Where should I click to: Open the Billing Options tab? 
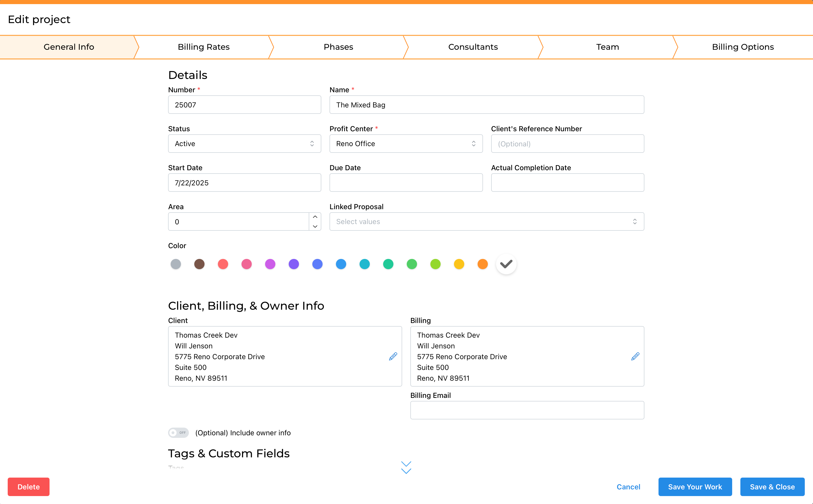click(743, 47)
